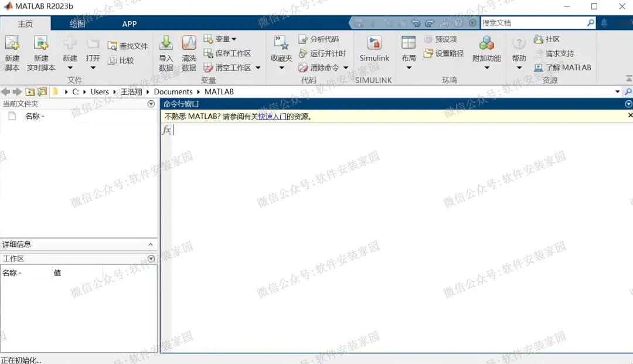Click the 打开 (Open) folder icon
This screenshot has height=364, width=633.
93,43
